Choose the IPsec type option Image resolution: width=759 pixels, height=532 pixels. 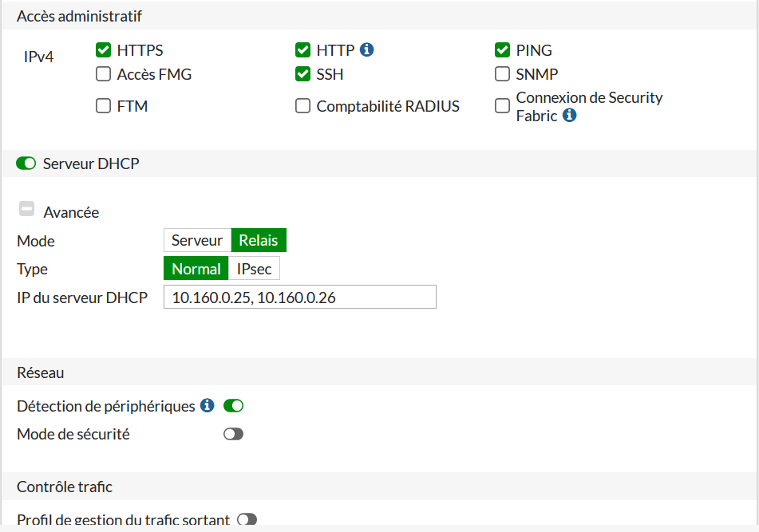(x=255, y=269)
